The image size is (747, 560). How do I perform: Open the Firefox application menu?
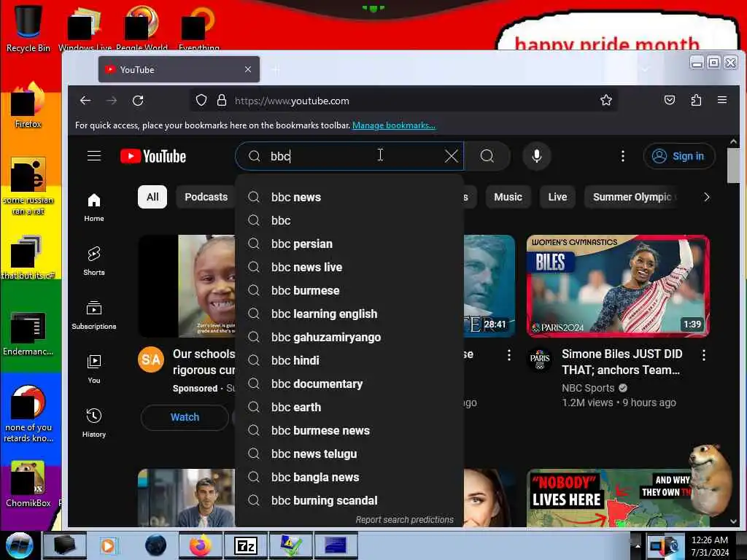click(722, 100)
